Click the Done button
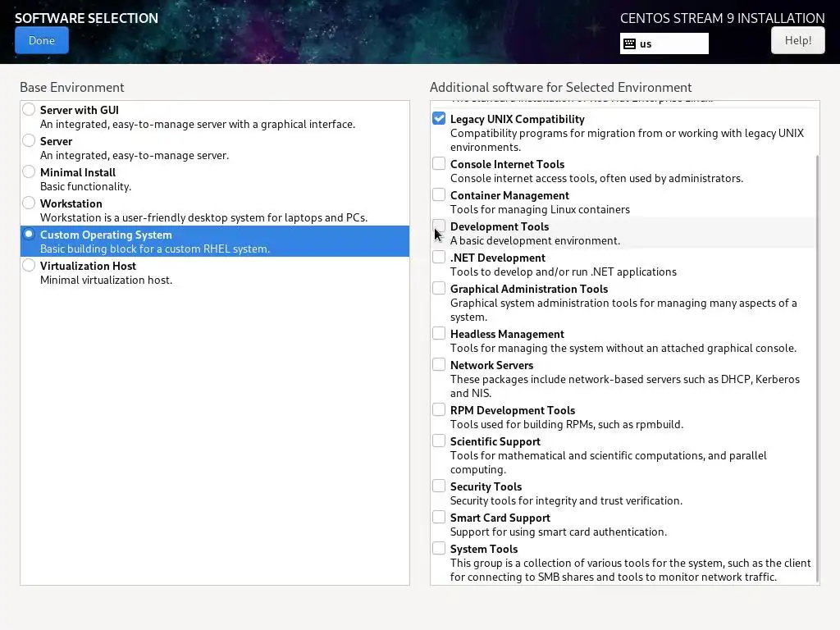The image size is (840, 630). (42, 40)
